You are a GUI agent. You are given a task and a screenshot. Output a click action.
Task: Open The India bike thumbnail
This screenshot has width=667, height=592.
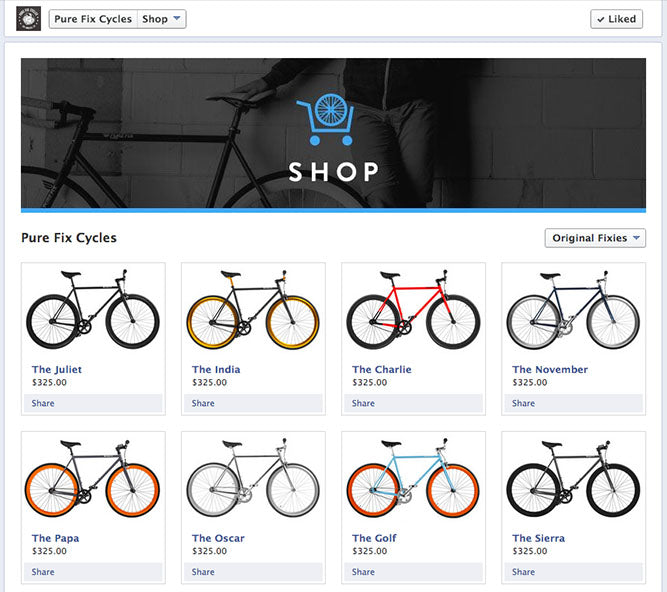click(253, 310)
